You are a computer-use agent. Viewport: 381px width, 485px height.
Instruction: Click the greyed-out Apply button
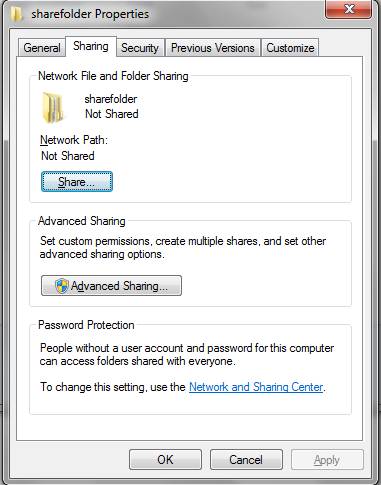[327, 460]
